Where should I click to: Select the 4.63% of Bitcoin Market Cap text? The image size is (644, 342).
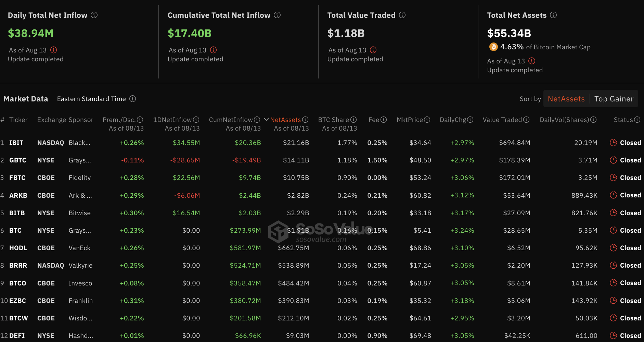[x=545, y=47]
